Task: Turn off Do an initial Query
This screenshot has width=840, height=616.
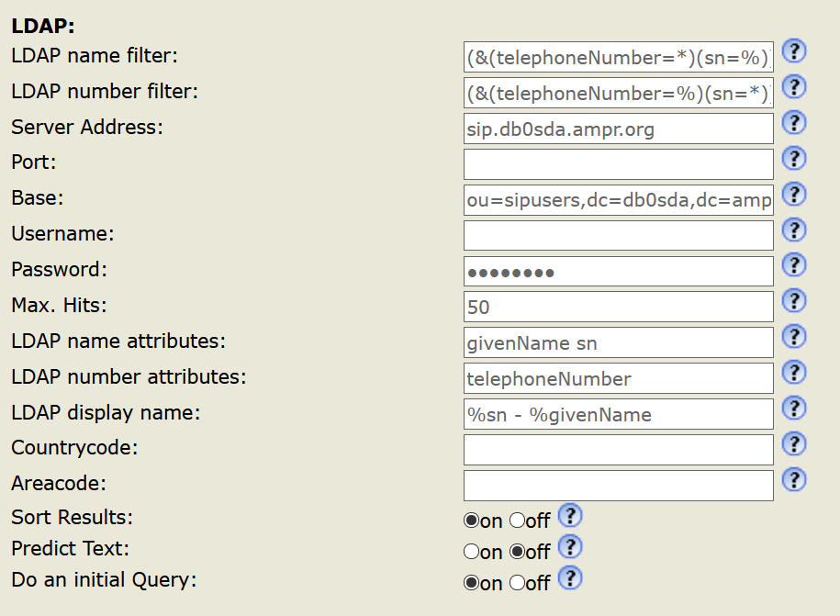Action: pyautogui.click(x=517, y=583)
